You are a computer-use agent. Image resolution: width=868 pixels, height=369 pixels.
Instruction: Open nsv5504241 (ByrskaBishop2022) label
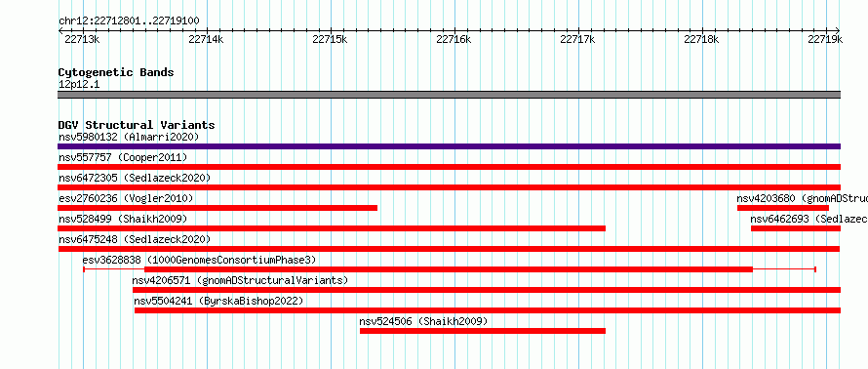pyautogui.click(x=218, y=301)
